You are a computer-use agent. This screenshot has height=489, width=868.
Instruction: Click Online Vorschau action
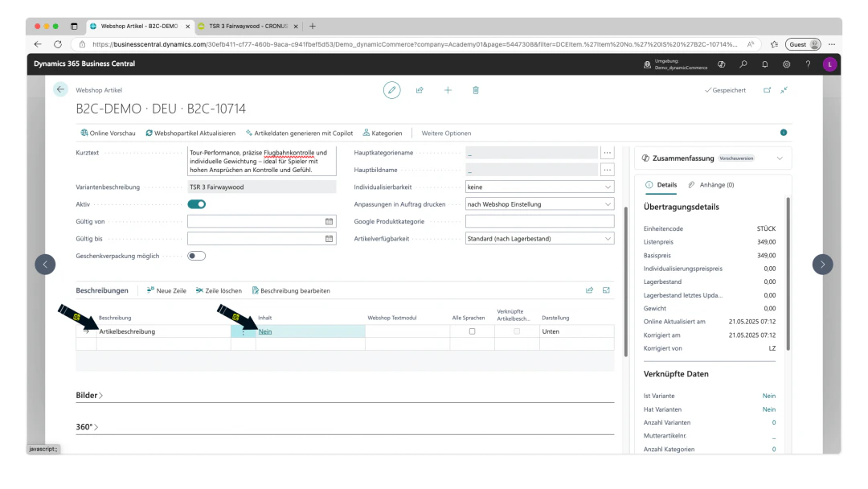click(x=108, y=133)
